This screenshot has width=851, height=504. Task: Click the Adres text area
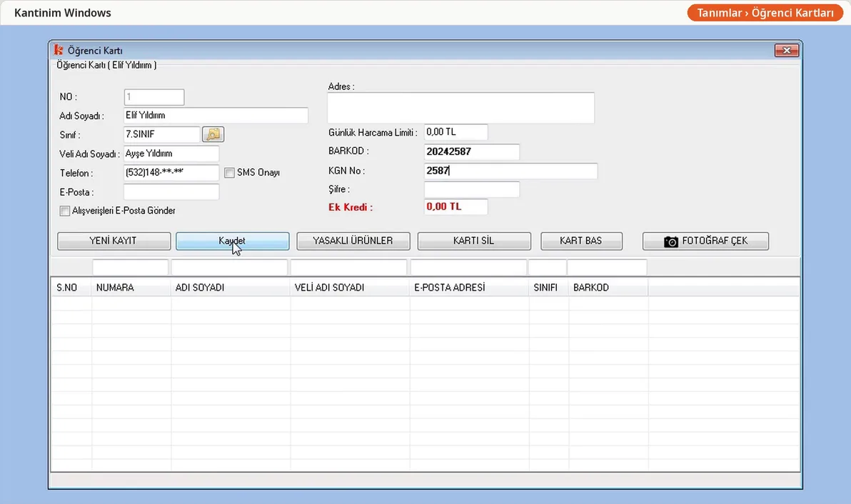coord(460,108)
